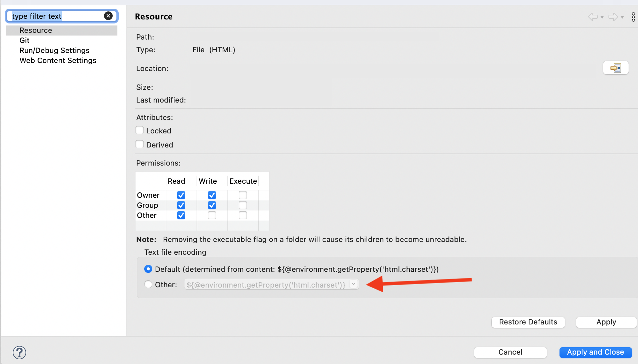Open the help question mark icon

pos(19,352)
